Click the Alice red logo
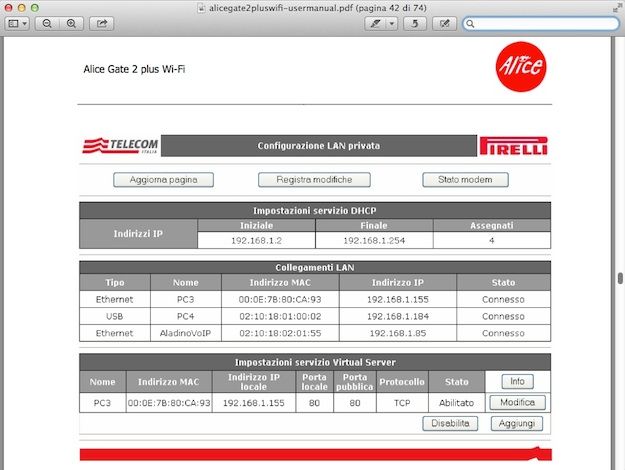Image resolution: width=625 pixels, height=470 pixels. pyautogui.click(x=521, y=67)
